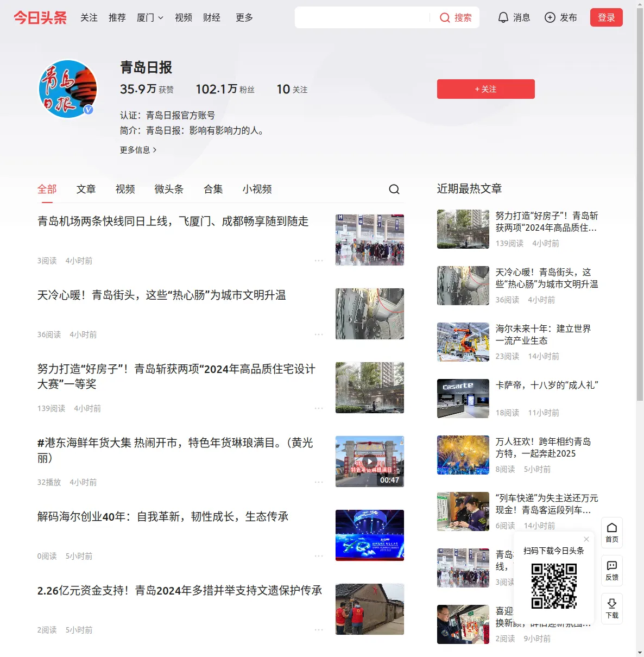This screenshot has height=657, width=644.
Task: Open fireworks thumbnail in hot articles
Action: [x=463, y=455]
